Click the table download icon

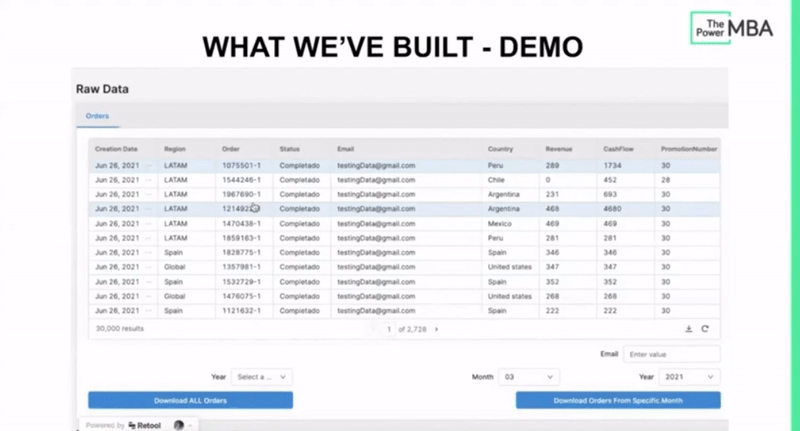688,329
